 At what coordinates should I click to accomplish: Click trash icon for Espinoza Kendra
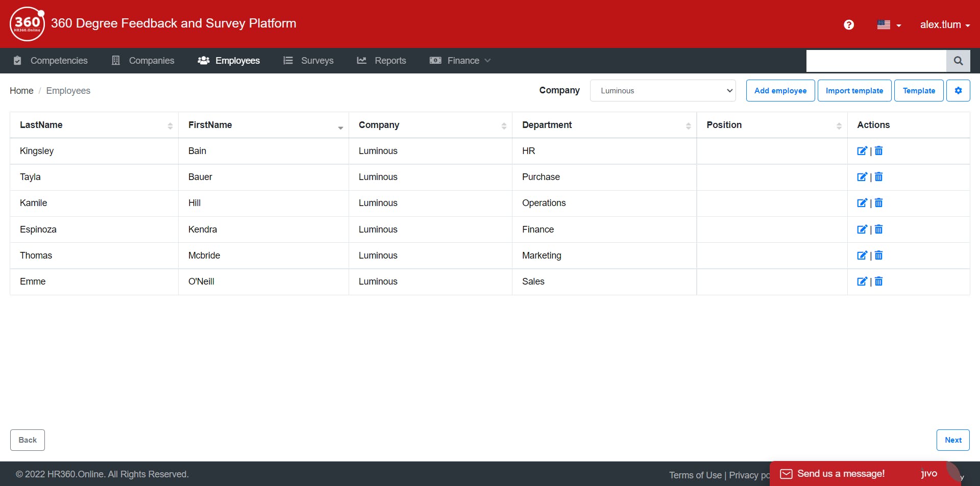click(878, 229)
